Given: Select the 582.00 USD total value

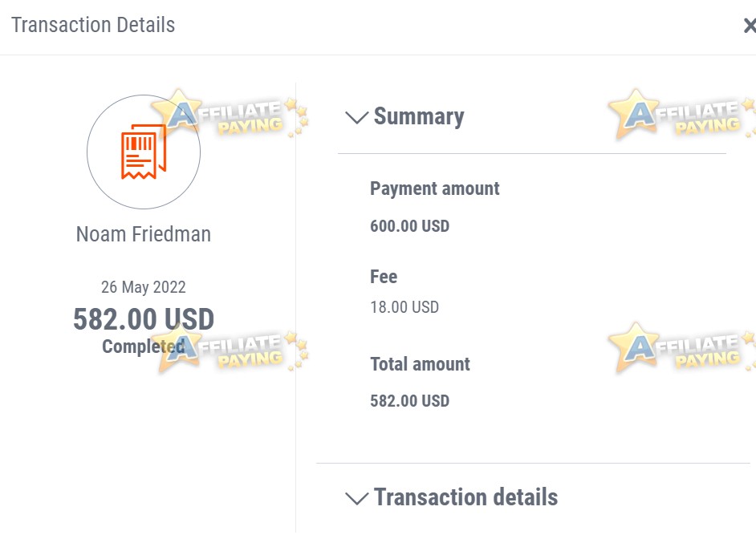Looking at the screenshot, I should [x=409, y=401].
